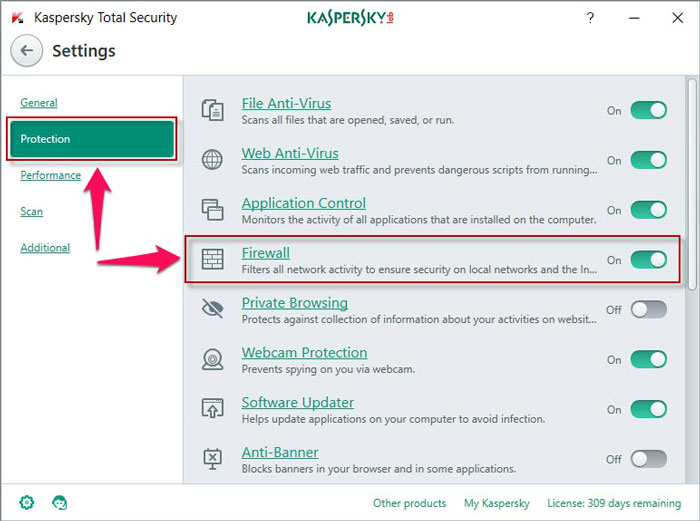Open the Private Browsing link
This screenshot has height=521, width=700.
(x=295, y=303)
